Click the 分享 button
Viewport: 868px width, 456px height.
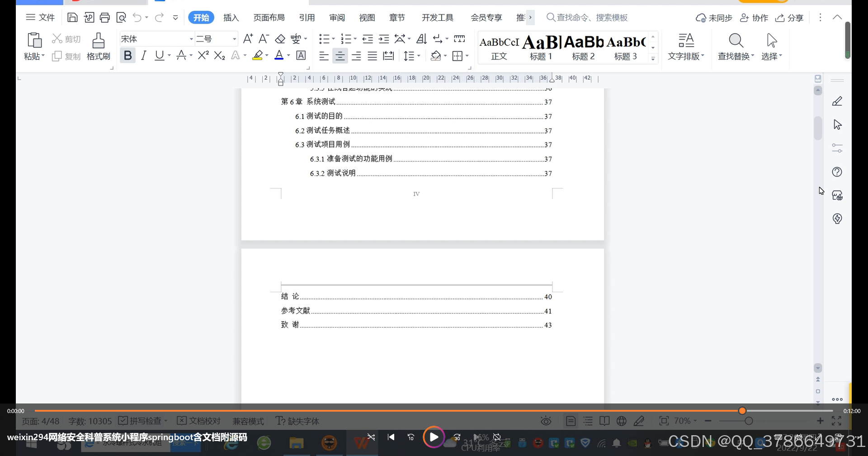point(789,18)
